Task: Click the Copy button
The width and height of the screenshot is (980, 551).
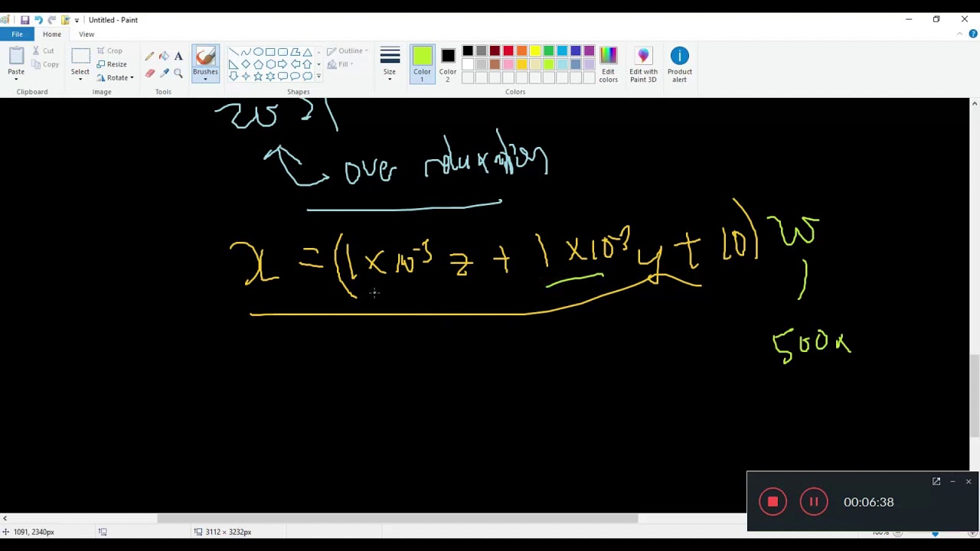Action: 45,65
